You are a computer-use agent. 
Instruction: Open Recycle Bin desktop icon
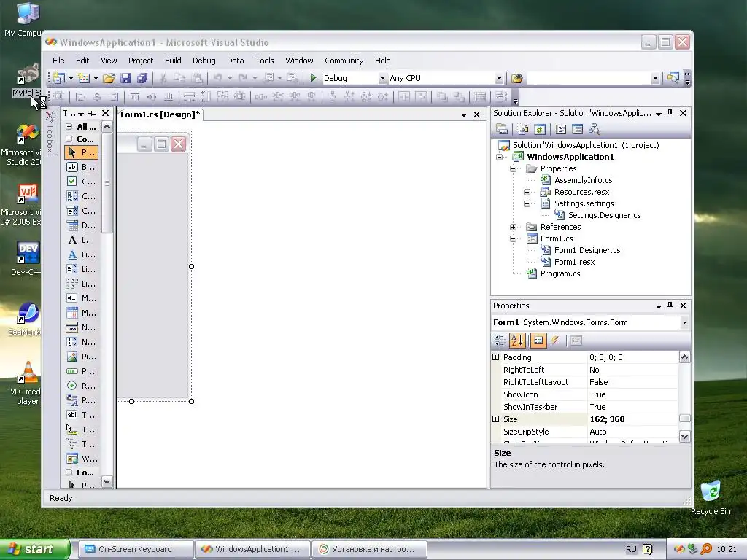click(711, 497)
